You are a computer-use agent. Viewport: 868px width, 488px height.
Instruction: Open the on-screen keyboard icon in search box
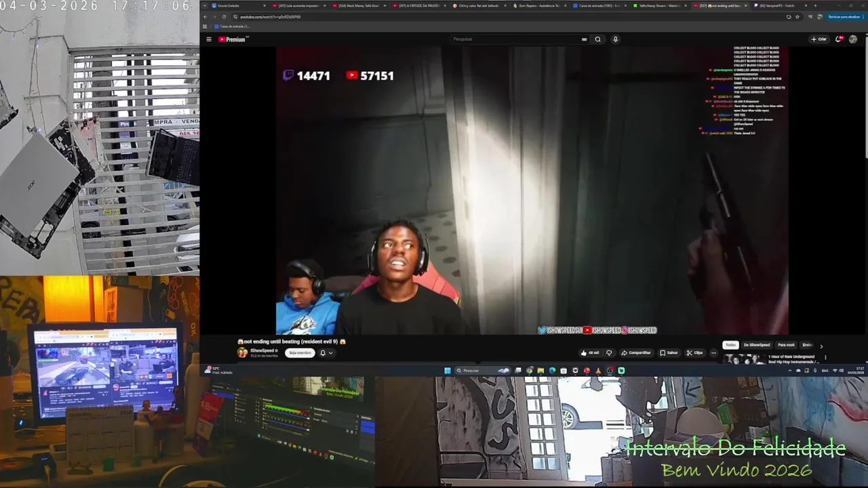(x=584, y=39)
